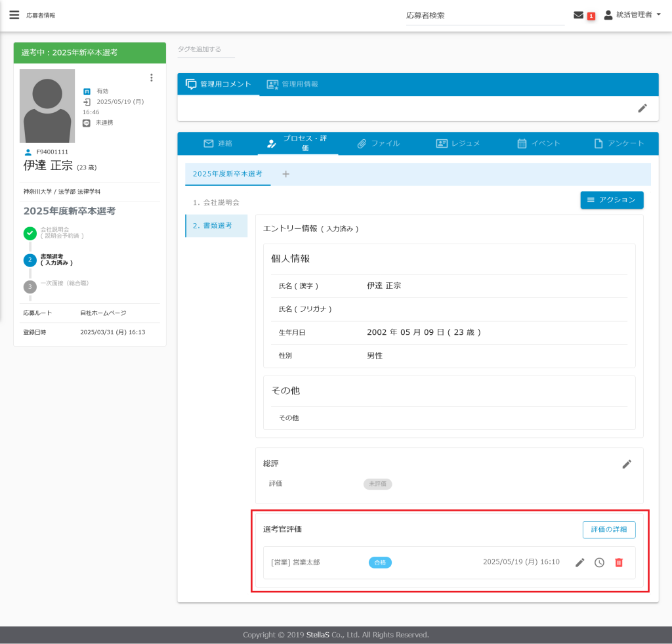Screen dimensions: 672x644
Task: Click the タグを追加する tag input
Action: pyautogui.click(x=205, y=49)
